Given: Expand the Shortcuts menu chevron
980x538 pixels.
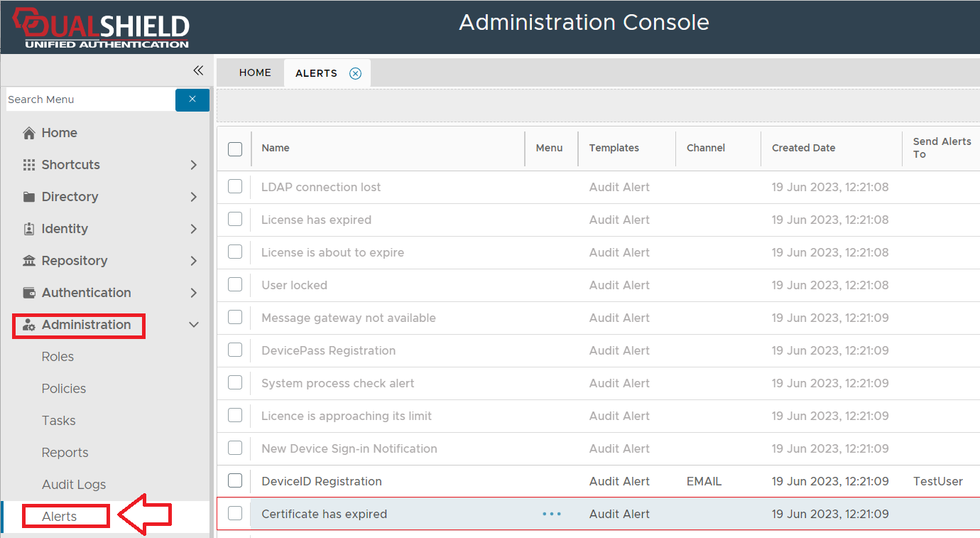Looking at the screenshot, I should 194,165.
